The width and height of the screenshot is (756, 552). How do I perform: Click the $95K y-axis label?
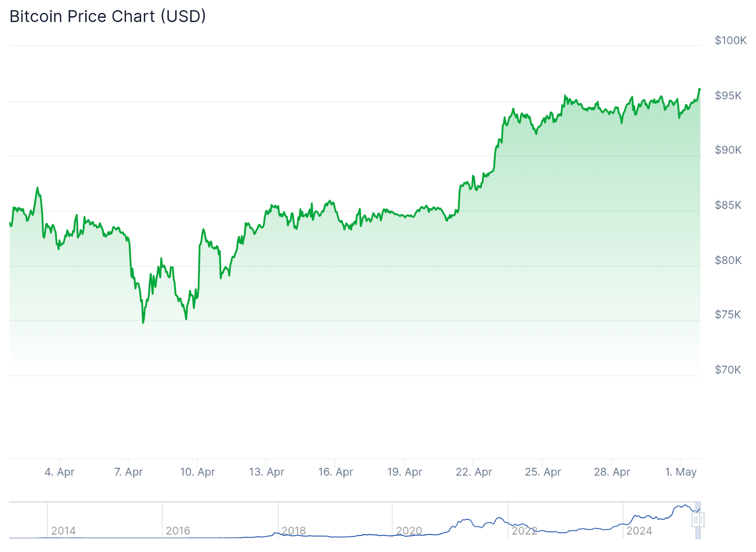(x=728, y=95)
